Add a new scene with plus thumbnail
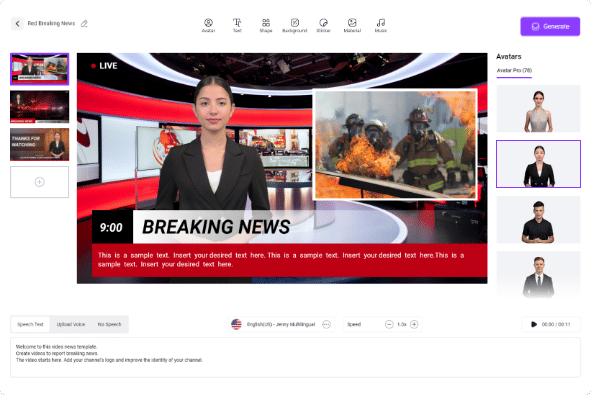Image resolution: width=591 pixels, height=395 pixels. (x=40, y=182)
